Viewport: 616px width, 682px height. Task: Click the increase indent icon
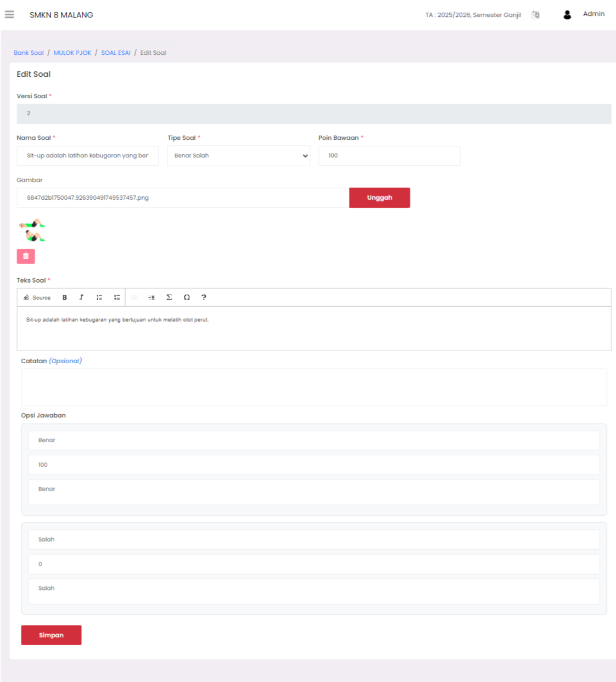coord(152,297)
